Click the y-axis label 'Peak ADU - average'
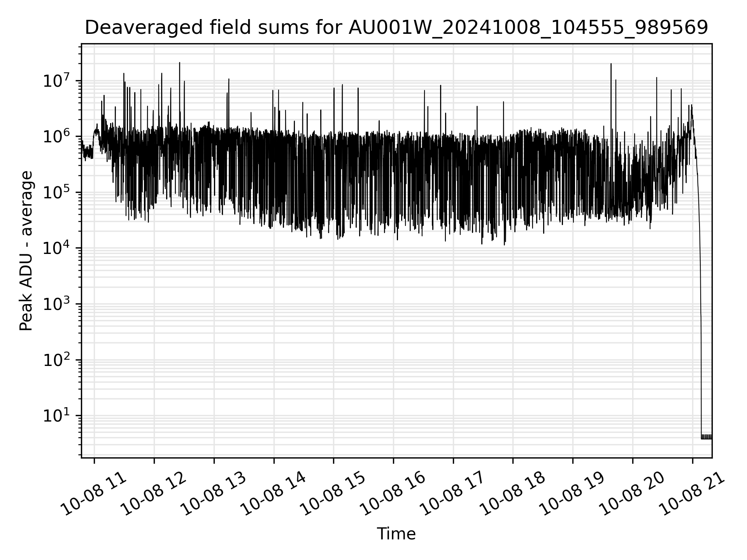Viewport: 747px width, 560px height. pos(26,251)
